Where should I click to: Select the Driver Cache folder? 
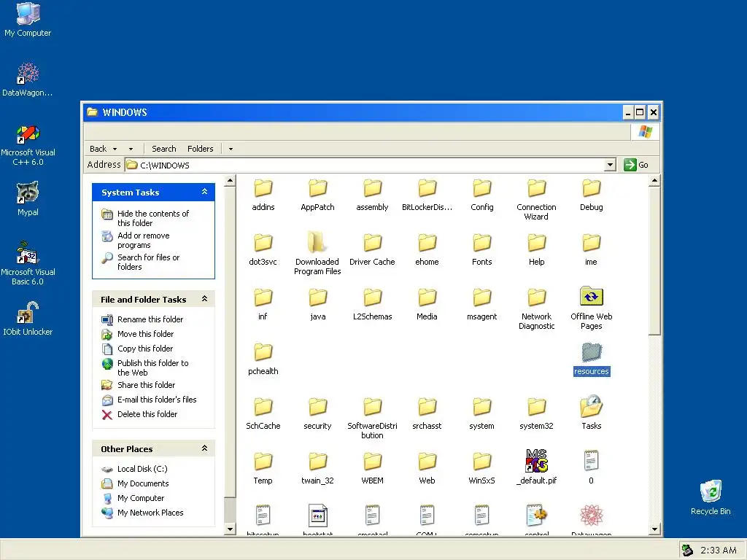(x=372, y=249)
